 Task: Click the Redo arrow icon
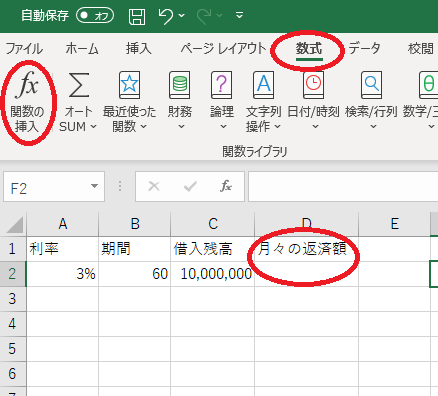[x=204, y=16]
